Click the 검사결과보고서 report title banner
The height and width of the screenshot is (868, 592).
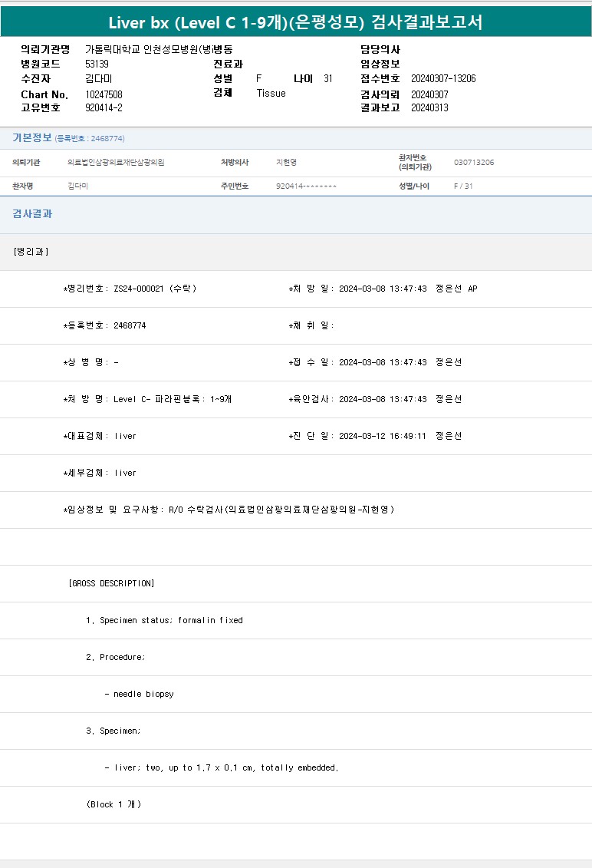click(x=295, y=21)
